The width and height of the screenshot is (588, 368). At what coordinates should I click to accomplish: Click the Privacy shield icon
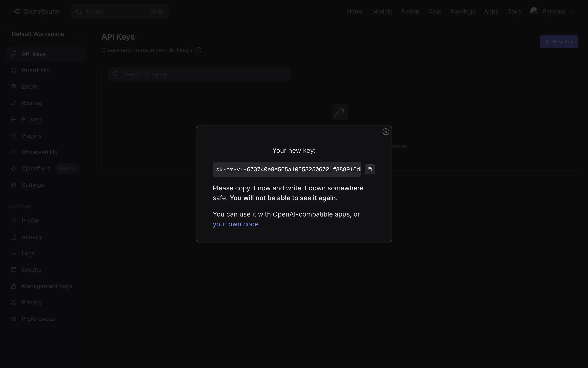coord(14,302)
